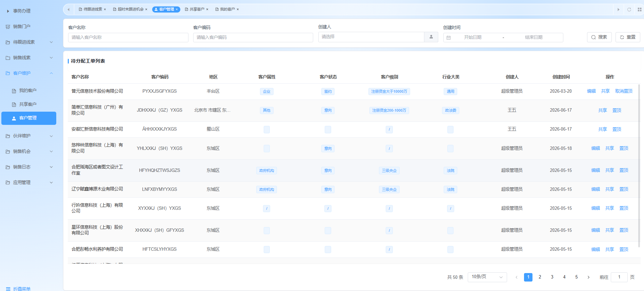Open the 10条/页 page size dropdown
This screenshot has width=644, height=291.
point(487,277)
